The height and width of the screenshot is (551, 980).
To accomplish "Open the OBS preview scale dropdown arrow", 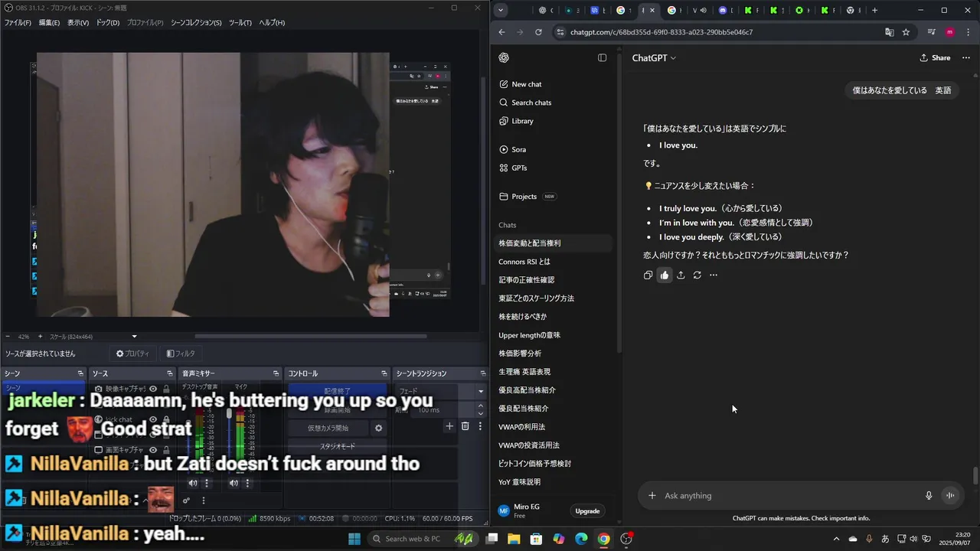I will (135, 337).
